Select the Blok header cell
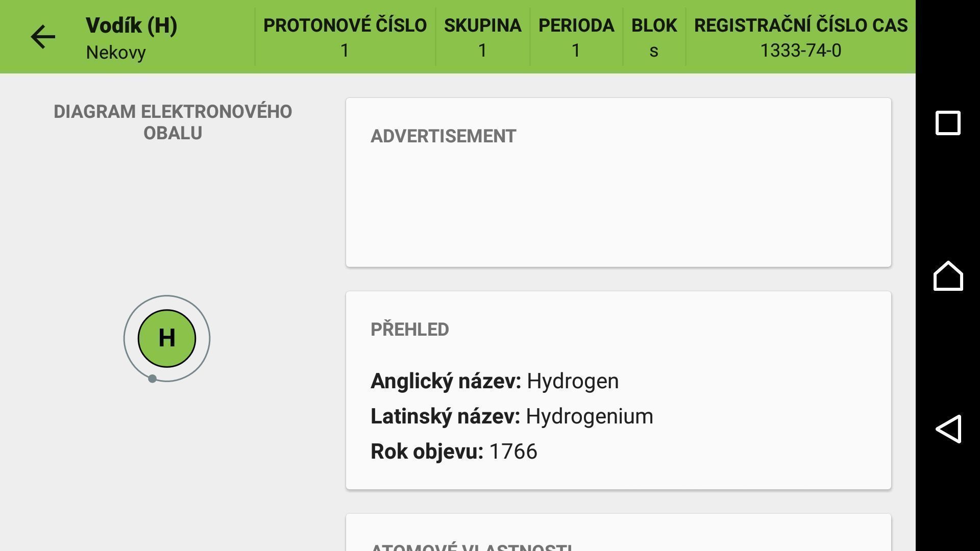 pyautogui.click(x=654, y=37)
